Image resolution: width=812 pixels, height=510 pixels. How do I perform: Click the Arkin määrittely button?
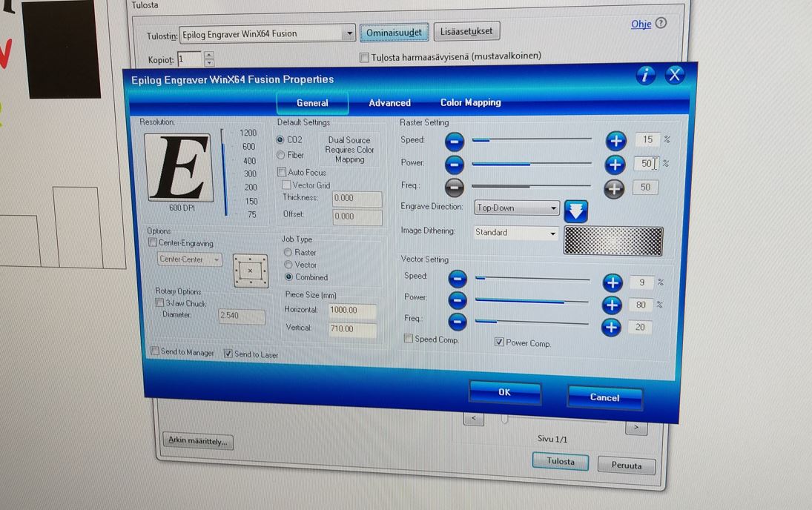[198, 440]
